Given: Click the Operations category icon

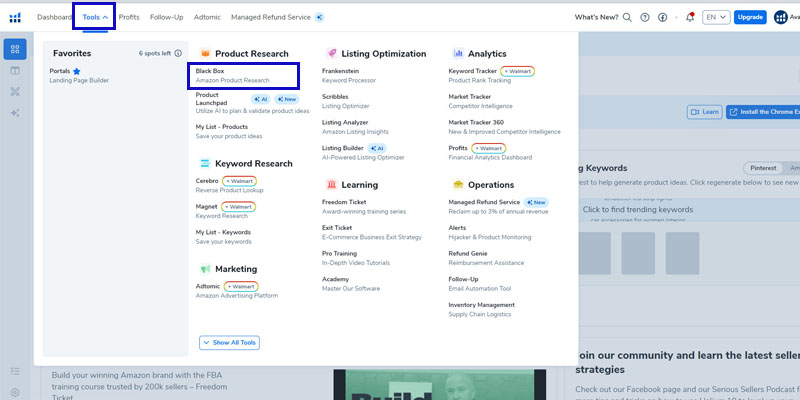Looking at the screenshot, I should coord(458,184).
